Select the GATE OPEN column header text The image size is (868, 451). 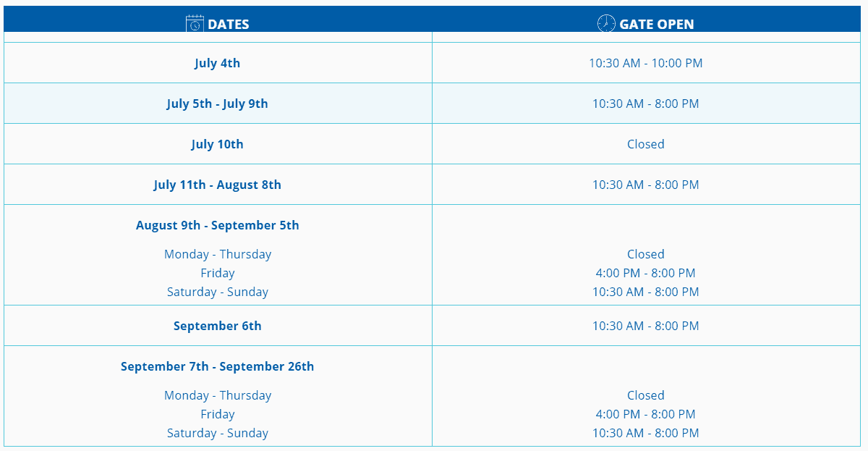[x=657, y=24]
